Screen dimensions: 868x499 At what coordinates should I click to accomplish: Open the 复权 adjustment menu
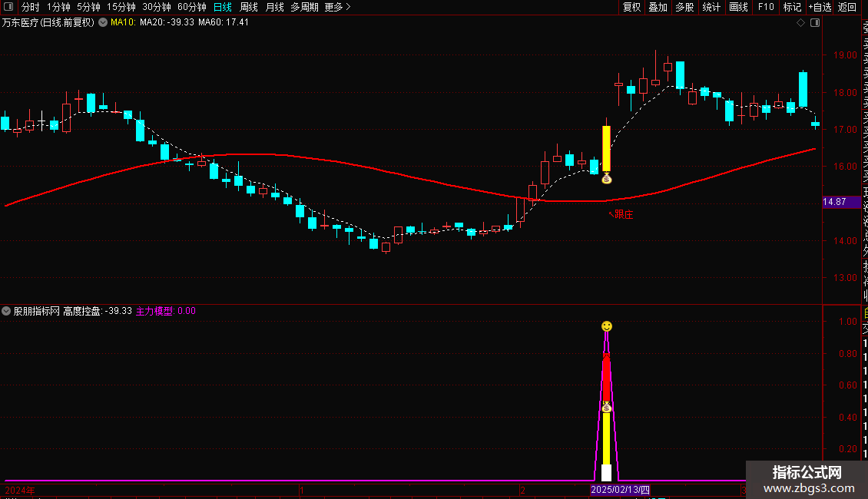coord(631,7)
